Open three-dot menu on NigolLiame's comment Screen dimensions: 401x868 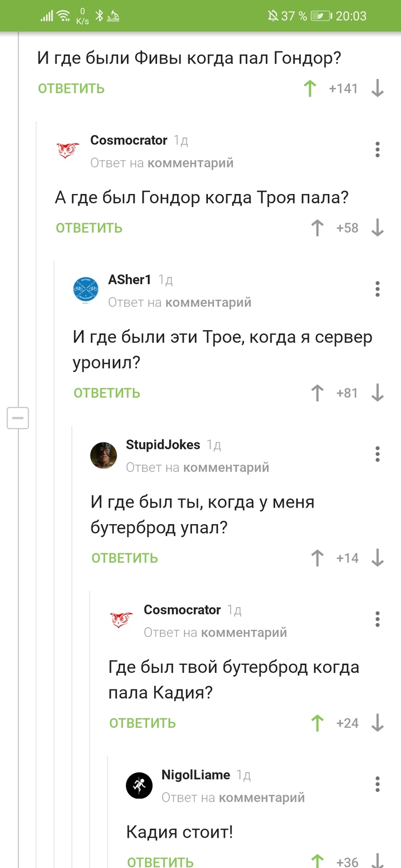pyautogui.click(x=377, y=784)
